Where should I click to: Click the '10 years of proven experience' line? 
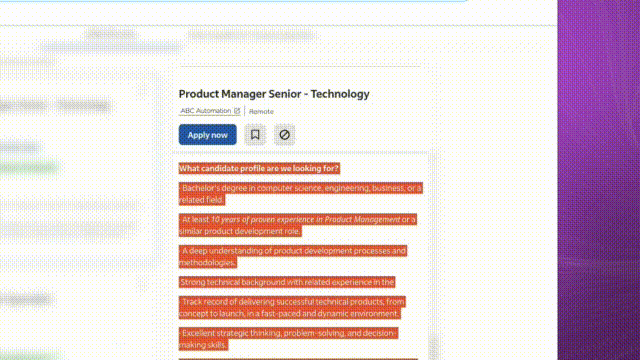(x=298, y=225)
